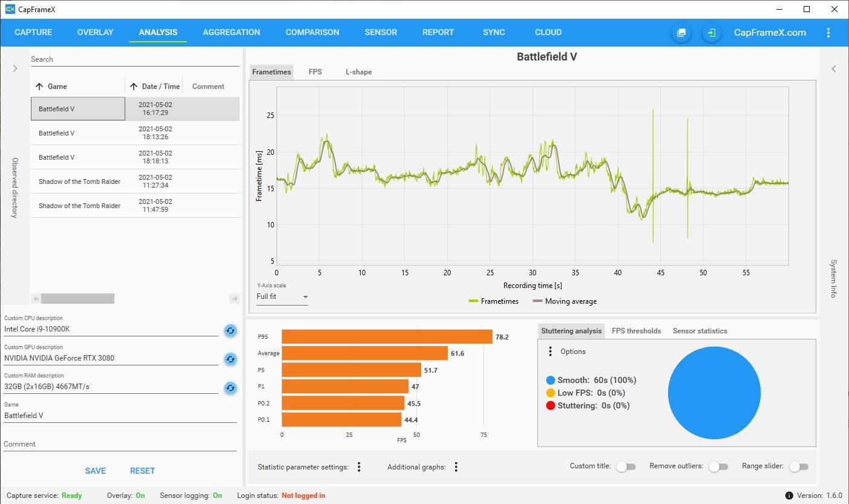Select the Frametimes graph tab
Screen dimensions: 849x504
pyautogui.click(x=272, y=72)
